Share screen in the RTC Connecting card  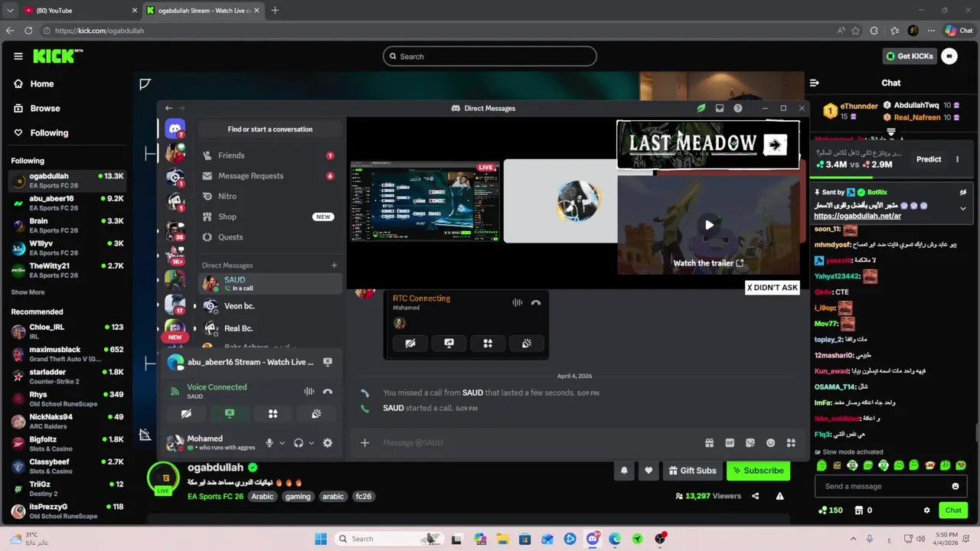pyautogui.click(x=449, y=344)
